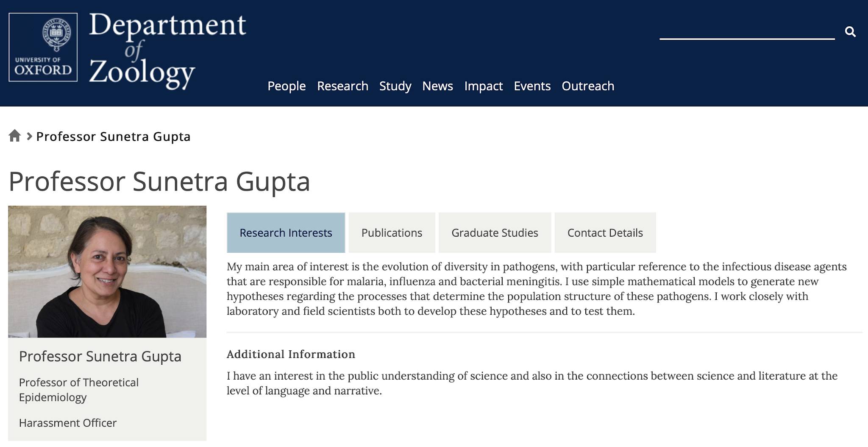Click breadcrumb text Professor Sunetra Gupta
This screenshot has height=447, width=868.
pos(114,137)
